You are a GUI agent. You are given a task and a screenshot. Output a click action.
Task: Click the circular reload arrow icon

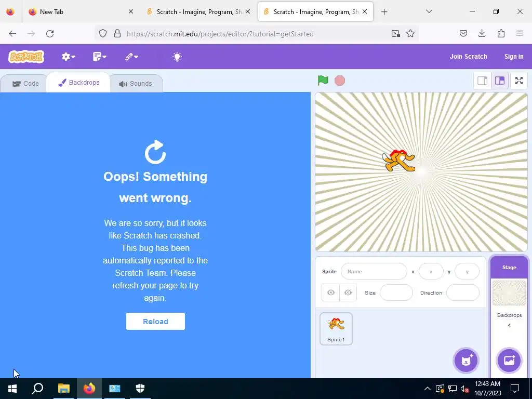[155, 152]
